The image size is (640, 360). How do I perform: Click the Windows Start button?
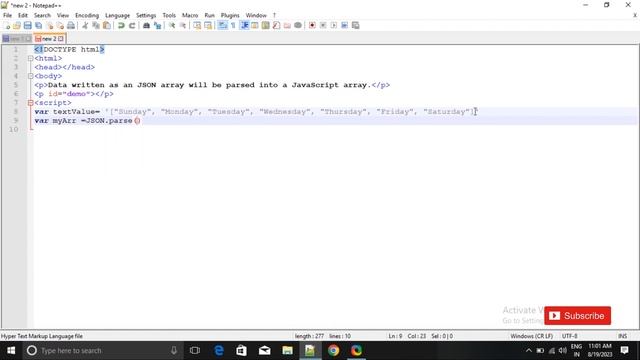11,351
